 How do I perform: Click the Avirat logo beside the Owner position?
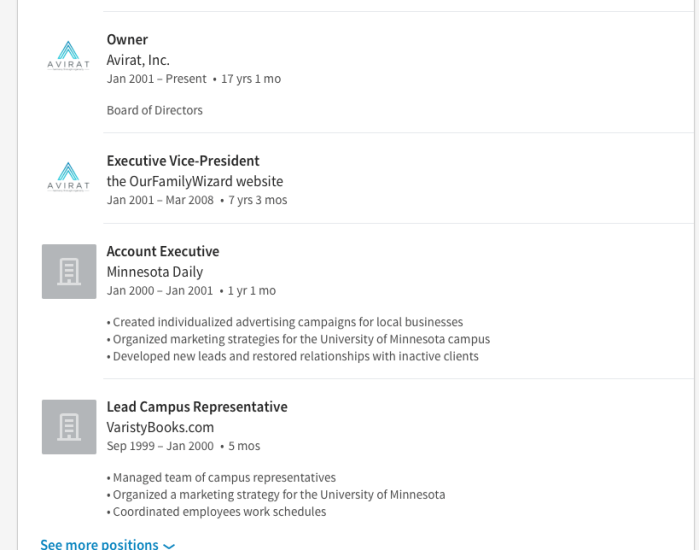point(68,55)
